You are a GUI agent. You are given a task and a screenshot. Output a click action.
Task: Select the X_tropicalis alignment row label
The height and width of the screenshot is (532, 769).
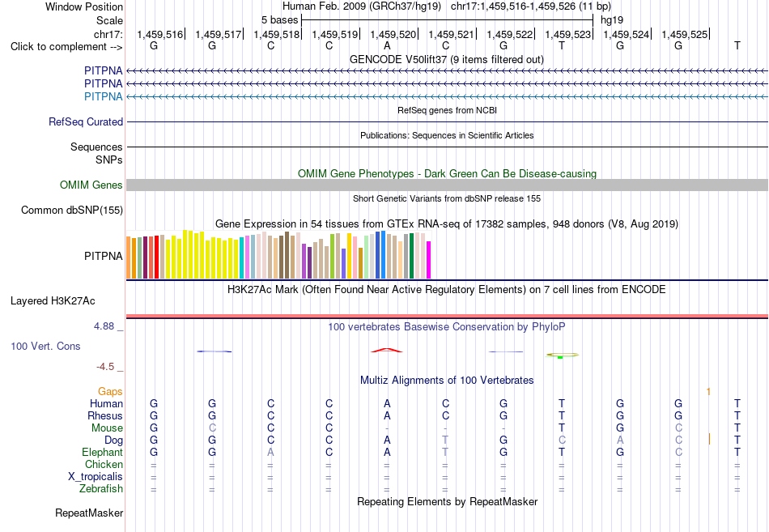click(x=96, y=477)
